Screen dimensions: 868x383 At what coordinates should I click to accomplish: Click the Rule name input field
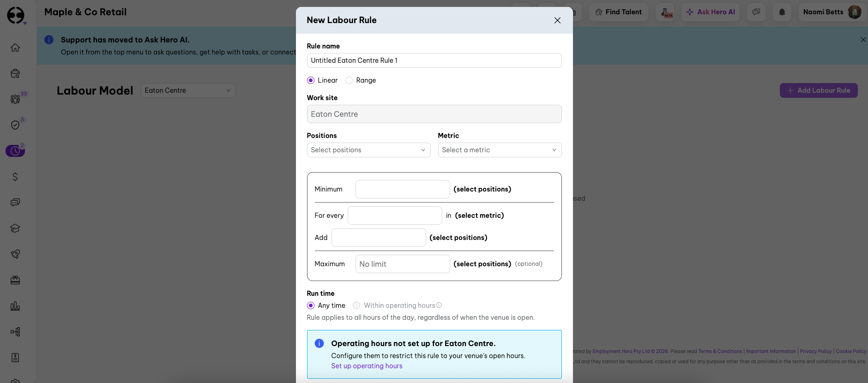click(x=434, y=60)
